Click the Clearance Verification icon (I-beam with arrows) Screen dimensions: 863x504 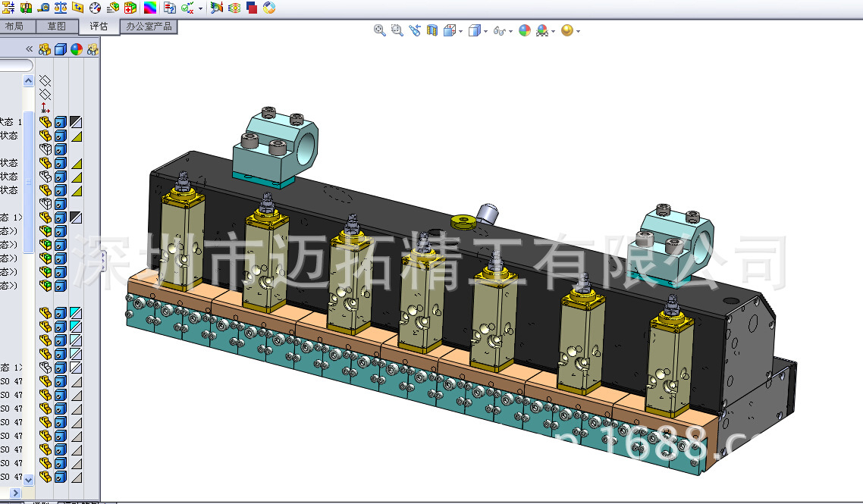tap(8, 8)
